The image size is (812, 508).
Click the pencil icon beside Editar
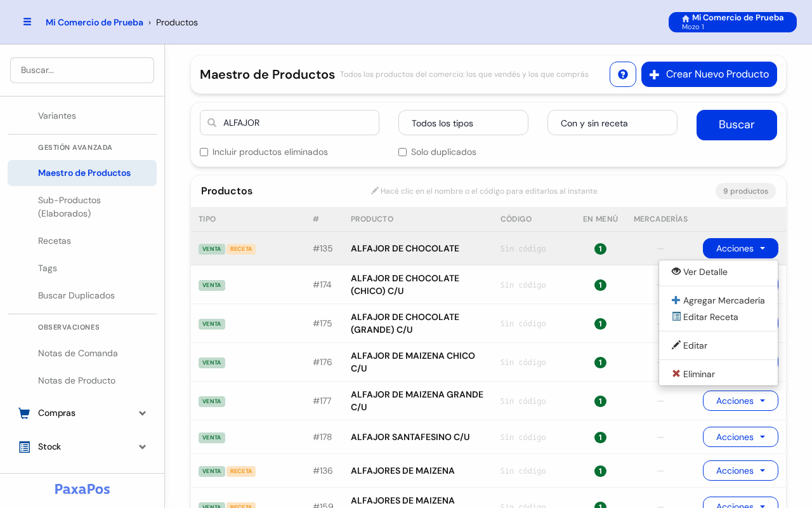click(x=676, y=345)
